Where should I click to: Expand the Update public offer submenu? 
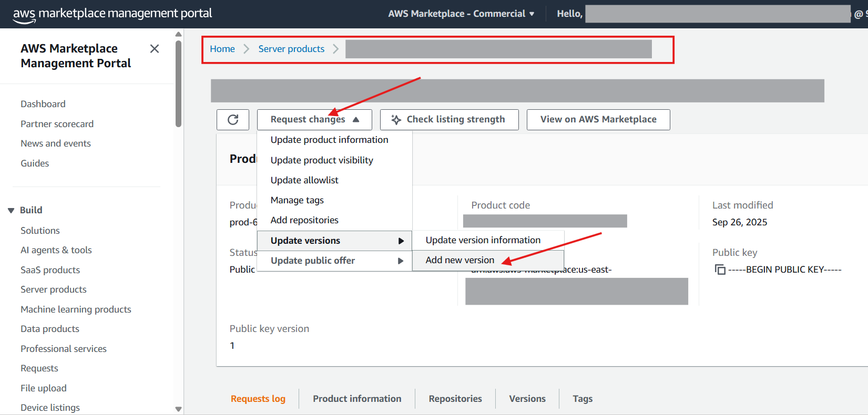334,261
